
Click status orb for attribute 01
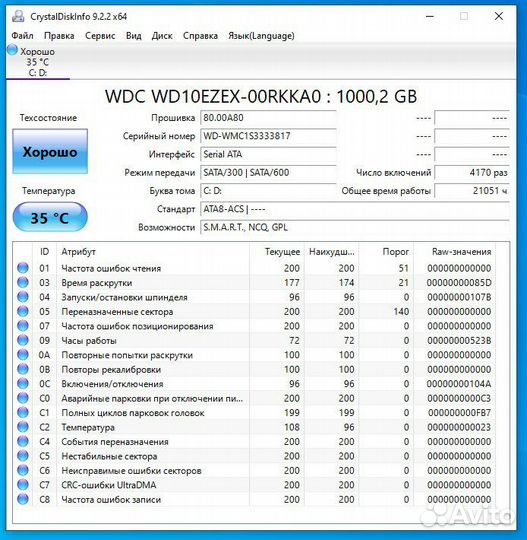23,268
